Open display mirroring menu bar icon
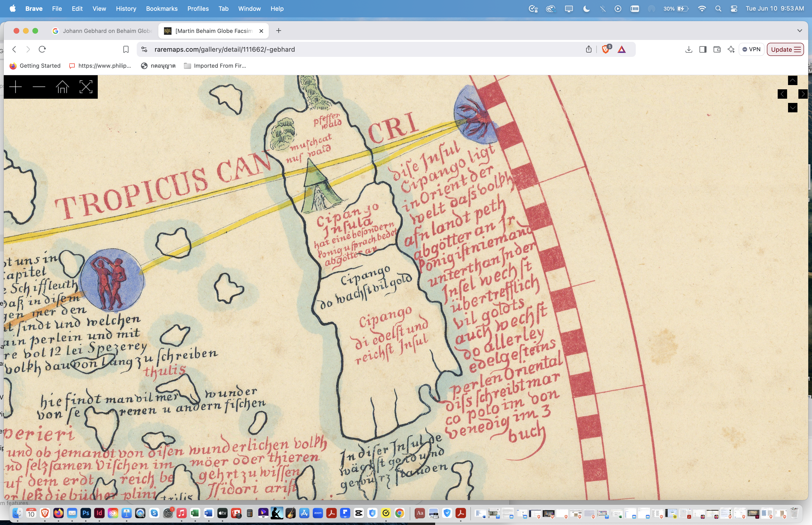Viewport: 812px width, 525px height. 568,9
